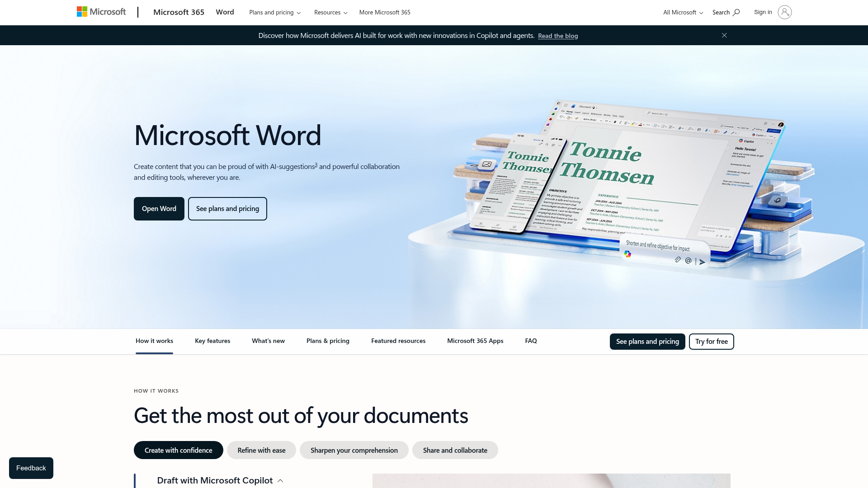Open the Feedback panel
868x488 pixels.
[x=31, y=468]
